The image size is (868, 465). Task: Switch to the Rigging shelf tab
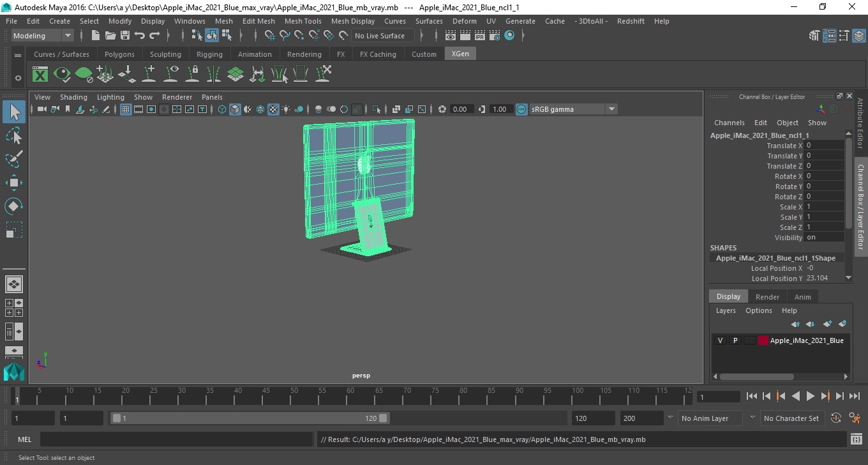(209, 54)
